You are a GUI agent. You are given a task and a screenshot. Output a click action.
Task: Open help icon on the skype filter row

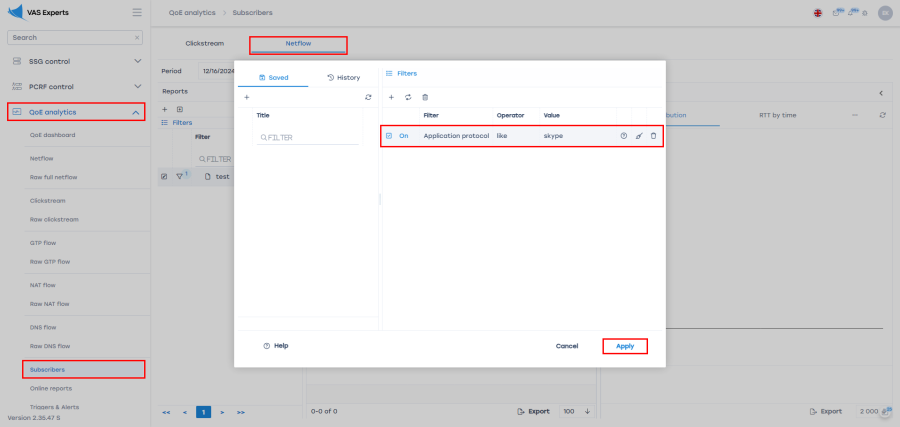[x=624, y=135]
